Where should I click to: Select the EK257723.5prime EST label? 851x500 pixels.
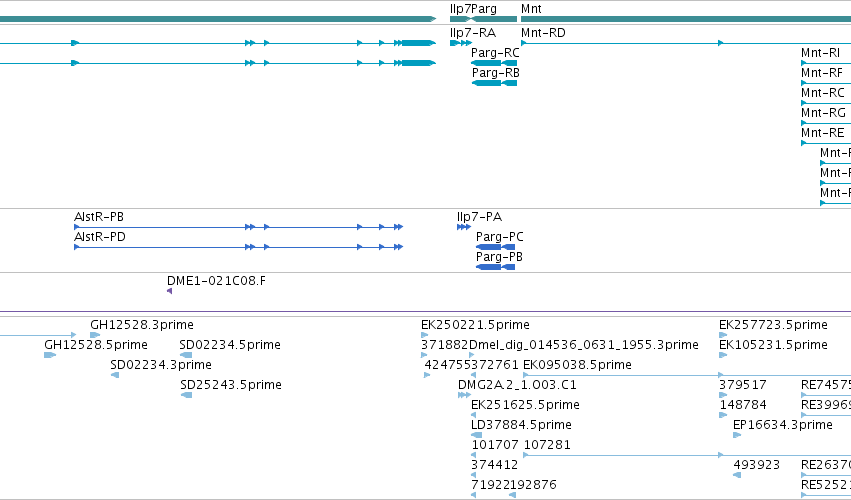[773, 325]
